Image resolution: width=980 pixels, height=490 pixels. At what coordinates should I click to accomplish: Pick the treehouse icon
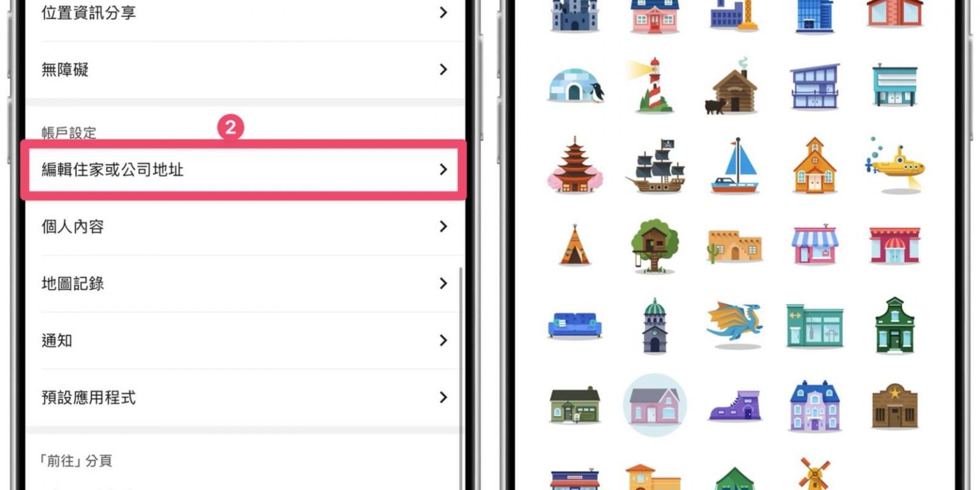pyautogui.click(x=654, y=246)
